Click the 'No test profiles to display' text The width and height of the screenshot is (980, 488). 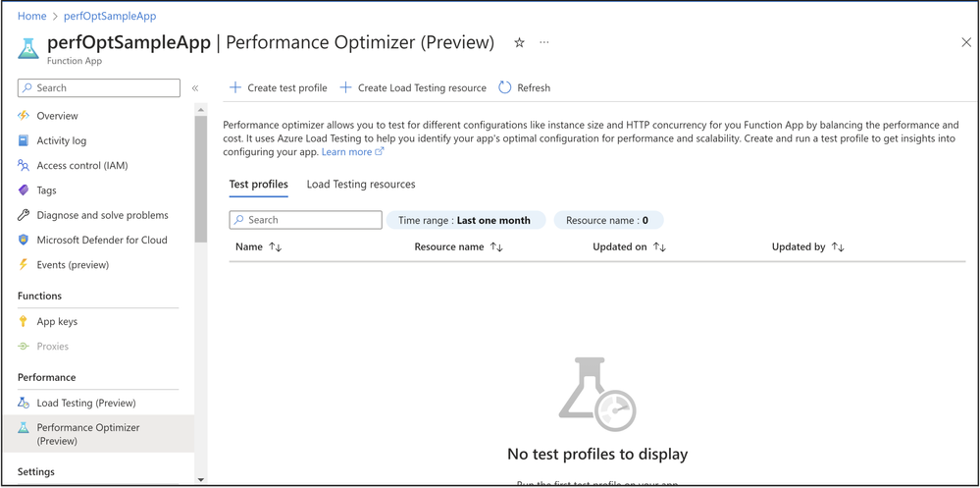pos(597,455)
